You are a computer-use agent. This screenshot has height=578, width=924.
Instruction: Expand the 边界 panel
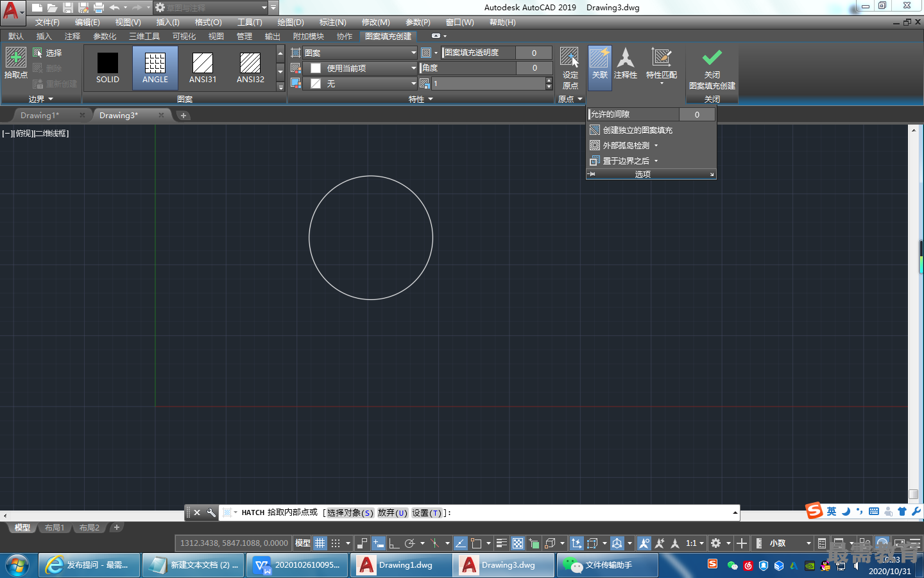[x=40, y=99]
